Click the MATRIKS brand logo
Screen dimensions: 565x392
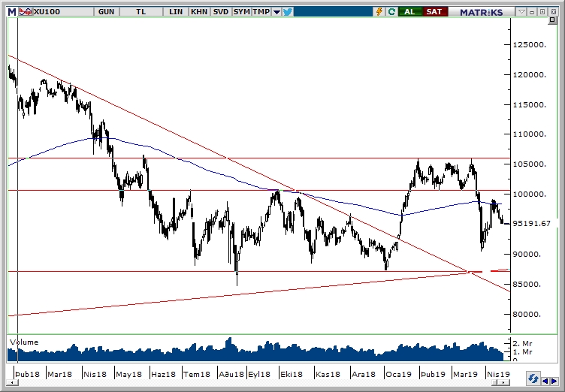(482, 12)
